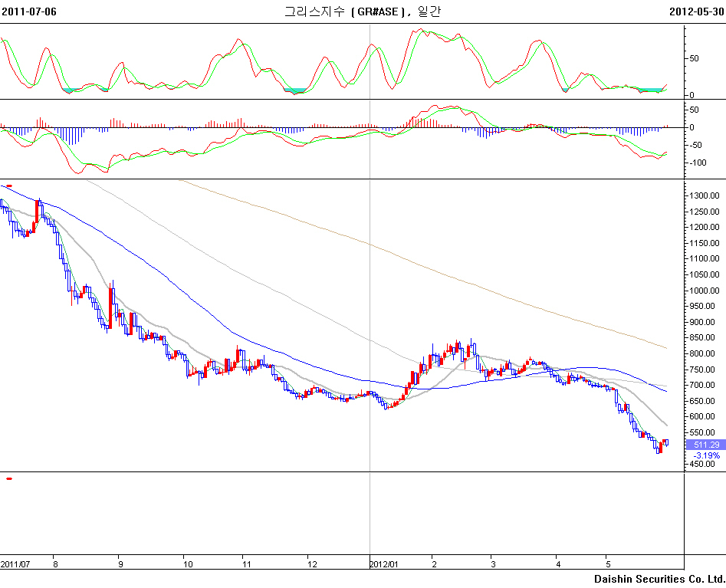726x588 pixels.
Task: Click month 11 on the date axis
Action: point(246,564)
